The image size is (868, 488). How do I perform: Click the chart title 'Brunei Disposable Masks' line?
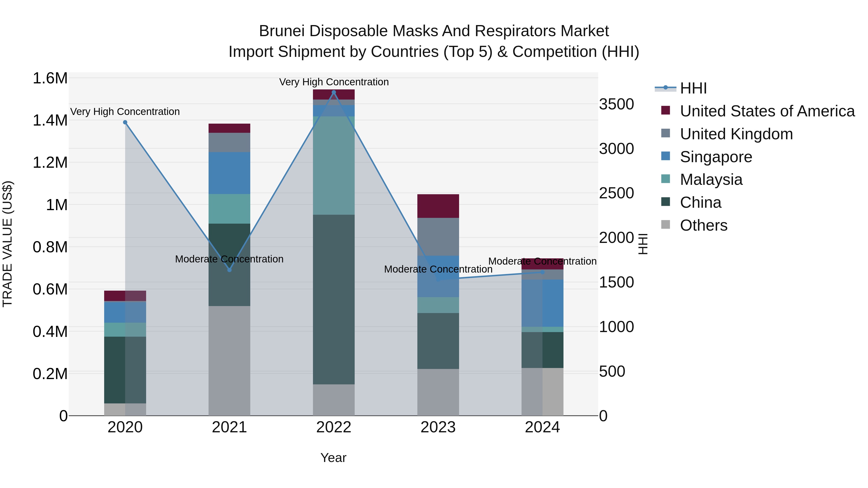(434, 31)
